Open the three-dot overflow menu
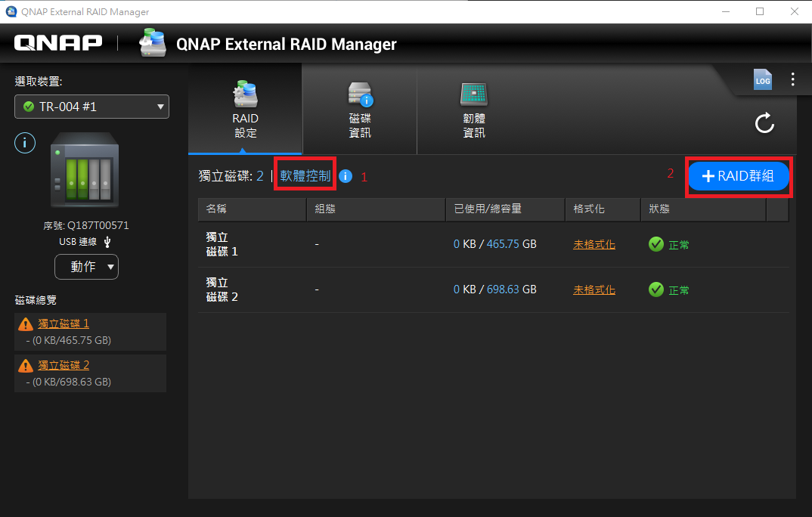 792,79
